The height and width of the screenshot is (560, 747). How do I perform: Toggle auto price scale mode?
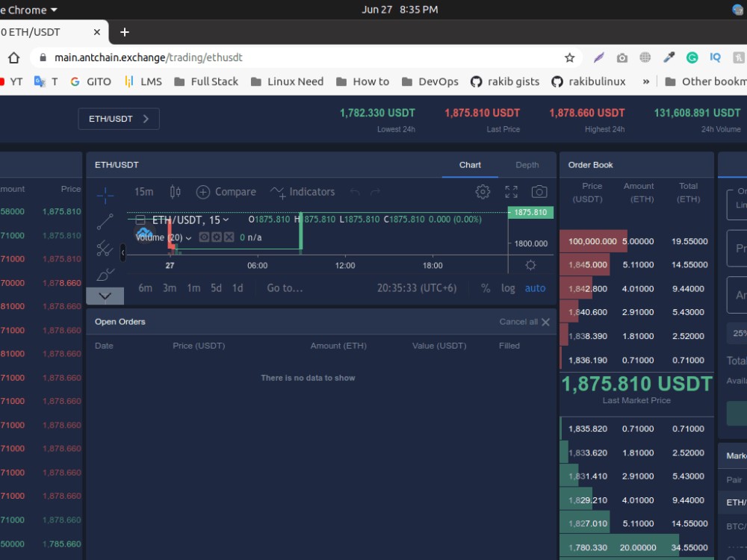click(x=536, y=288)
